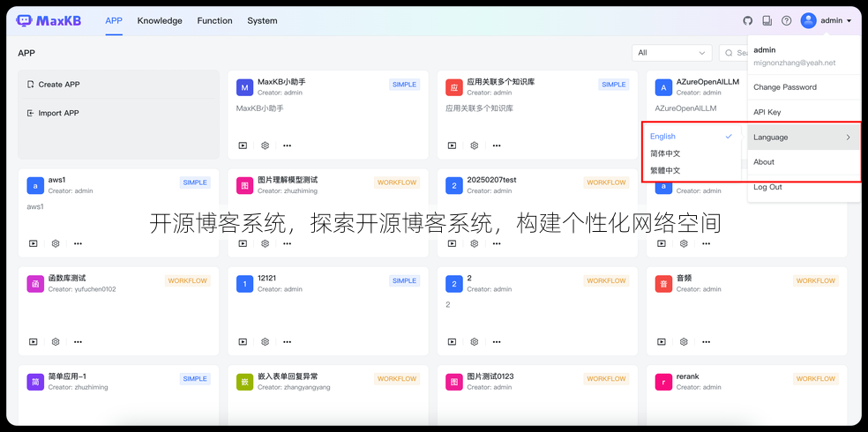Open settings gear on 函数库测试 card
The width and height of the screenshot is (868, 432).
click(56, 342)
